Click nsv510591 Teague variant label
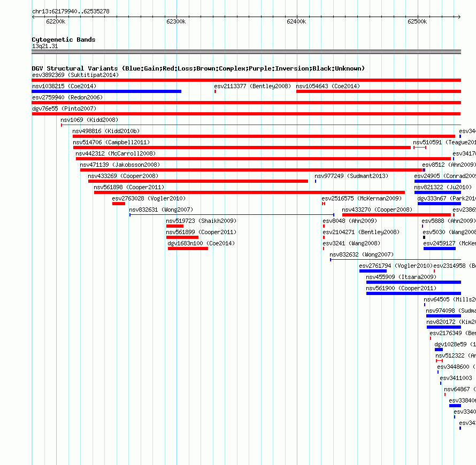 tap(444, 142)
